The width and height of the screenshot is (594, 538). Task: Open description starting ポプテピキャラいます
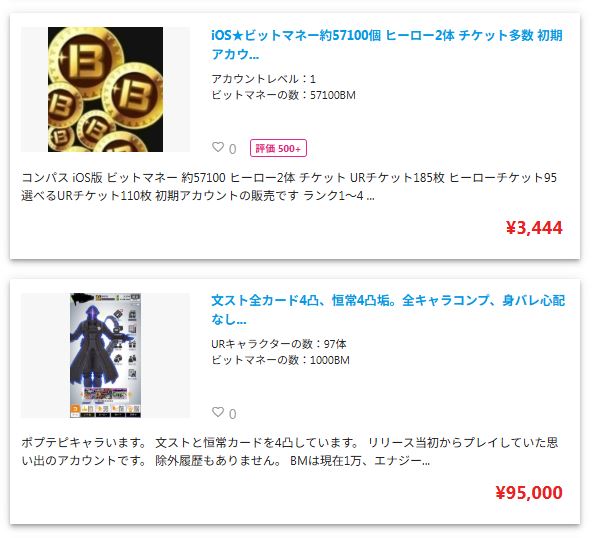click(x=289, y=451)
